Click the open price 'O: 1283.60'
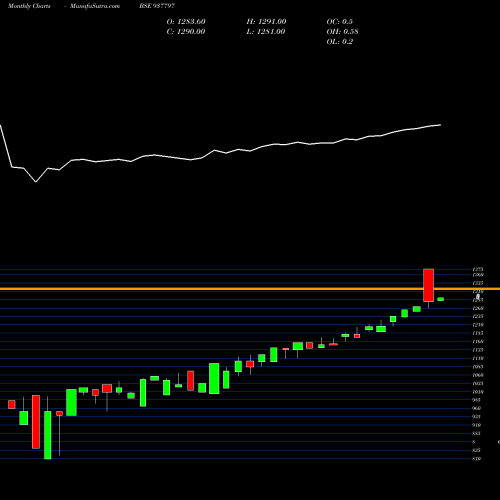Image resolution: width=500 pixels, height=500 pixels. (186, 22)
